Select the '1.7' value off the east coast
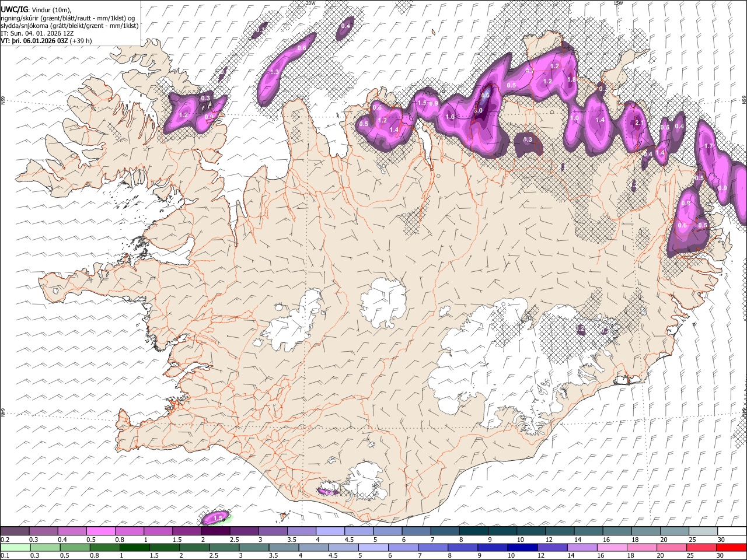Image resolution: width=747 pixels, height=560 pixels. click(708, 146)
